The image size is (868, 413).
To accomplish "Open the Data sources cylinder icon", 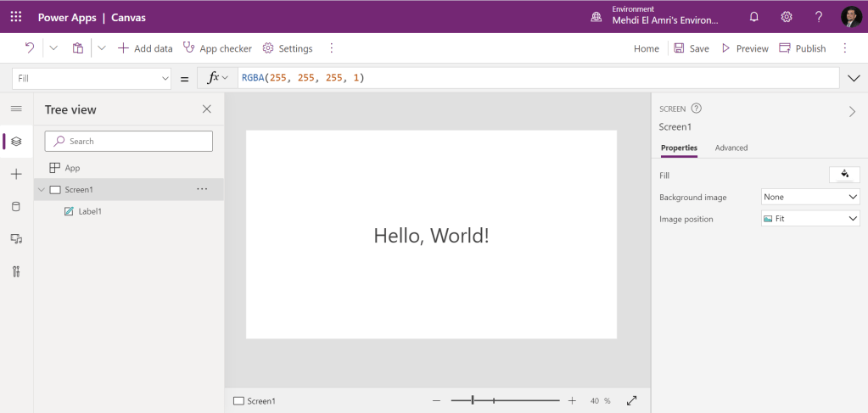I will (15, 206).
